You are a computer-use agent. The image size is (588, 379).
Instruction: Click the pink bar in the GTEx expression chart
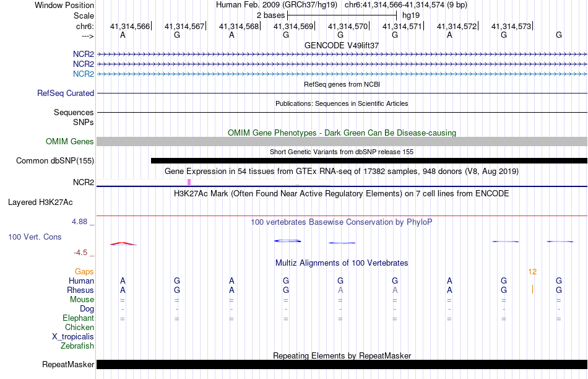[x=189, y=182]
